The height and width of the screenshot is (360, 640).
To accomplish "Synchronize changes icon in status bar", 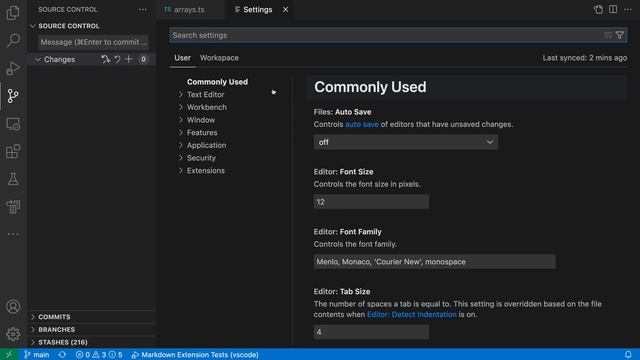I will [x=62, y=355].
